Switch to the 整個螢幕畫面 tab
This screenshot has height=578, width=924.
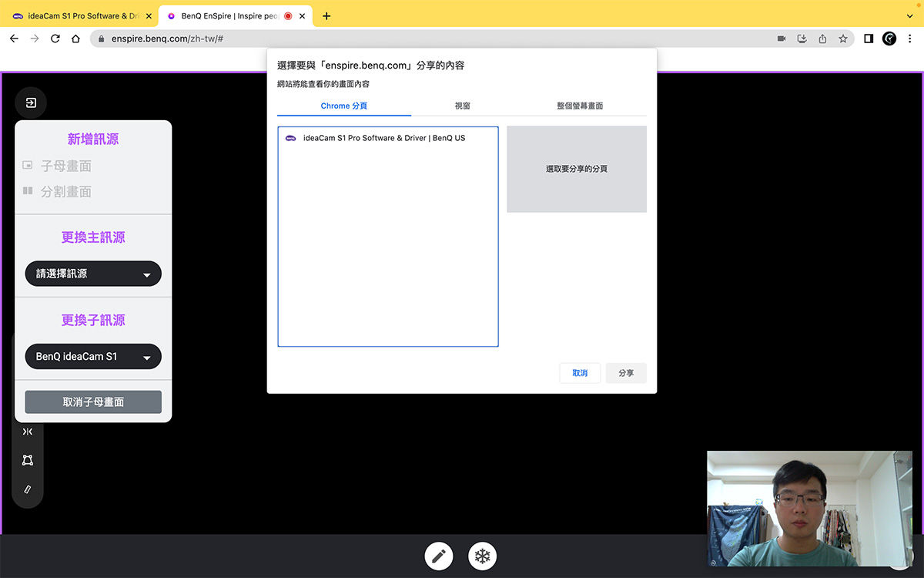[580, 106]
